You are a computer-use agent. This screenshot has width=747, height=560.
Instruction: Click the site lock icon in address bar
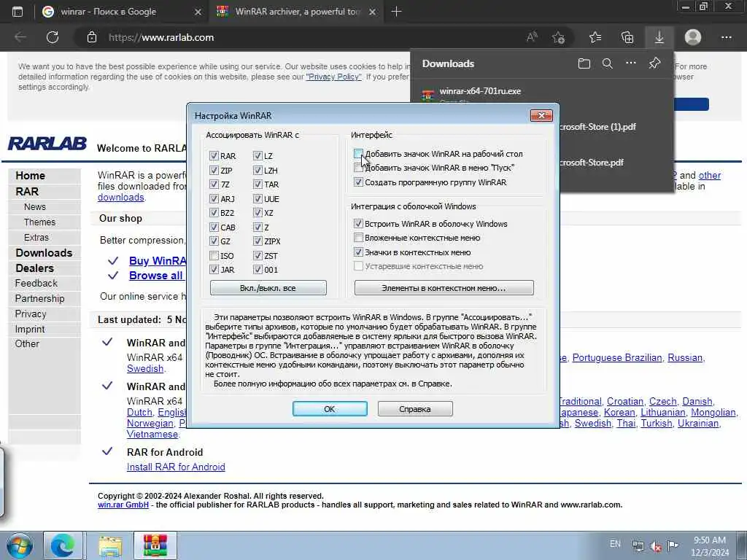92,37
